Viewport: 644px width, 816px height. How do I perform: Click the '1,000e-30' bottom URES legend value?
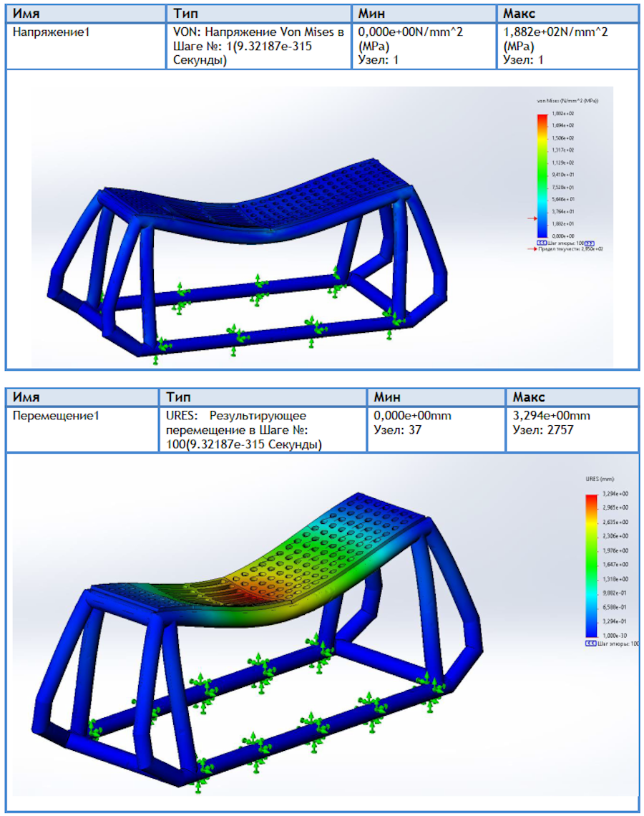[615, 636]
